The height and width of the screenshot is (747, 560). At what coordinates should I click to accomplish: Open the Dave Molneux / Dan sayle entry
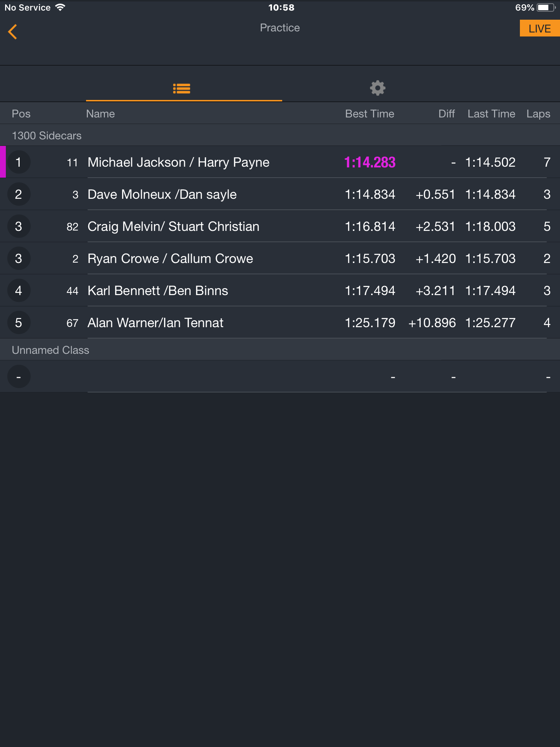(x=280, y=194)
